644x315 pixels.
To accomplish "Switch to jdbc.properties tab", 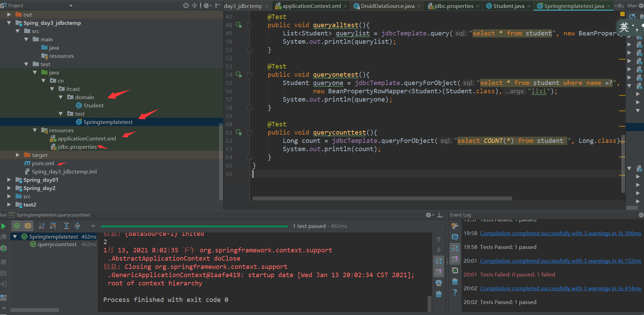I will click(x=453, y=6).
